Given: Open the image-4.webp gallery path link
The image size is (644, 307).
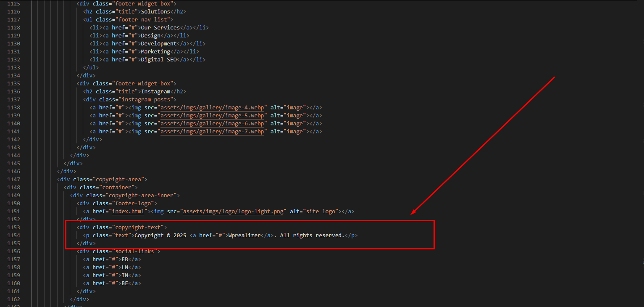Looking at the screenshot, I should pos(212,108).
